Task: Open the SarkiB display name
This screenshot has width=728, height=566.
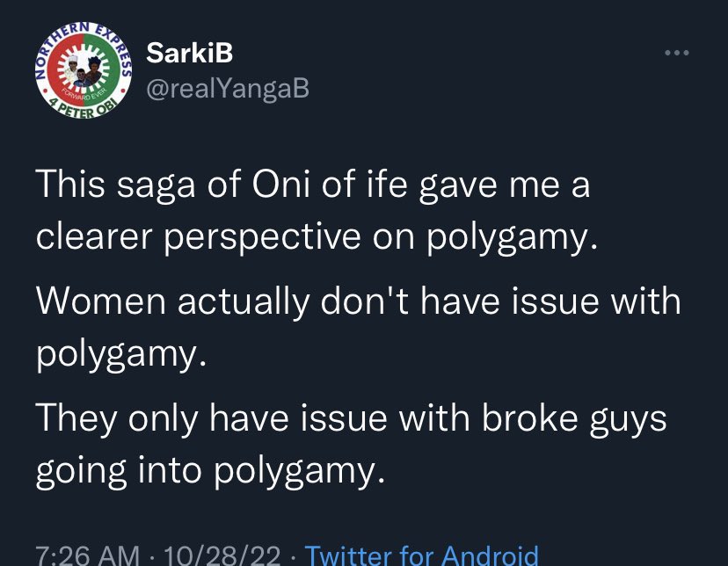Action: (x=189, y=53)
